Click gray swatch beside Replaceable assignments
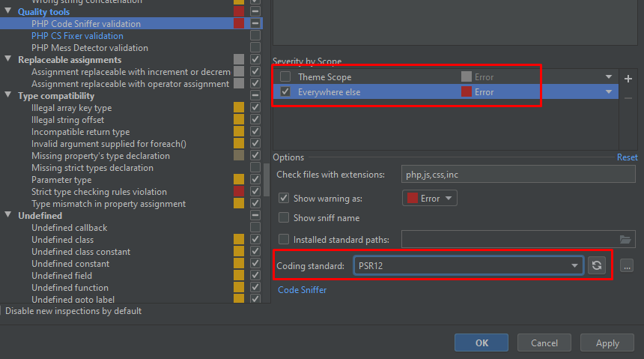Image resolution: width=644 pixels, height=359 pixels. [239, 59]
